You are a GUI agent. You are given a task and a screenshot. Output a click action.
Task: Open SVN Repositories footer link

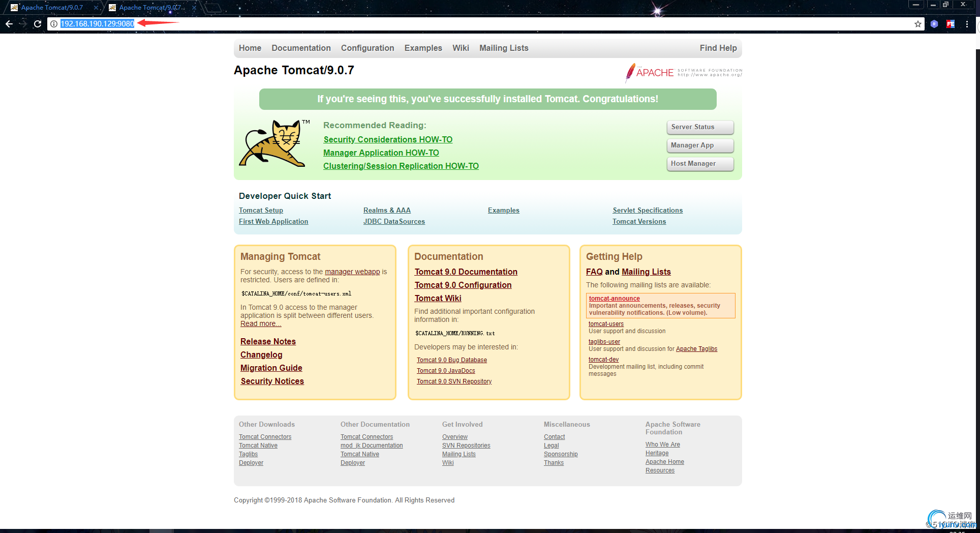(x=466, y=446)
